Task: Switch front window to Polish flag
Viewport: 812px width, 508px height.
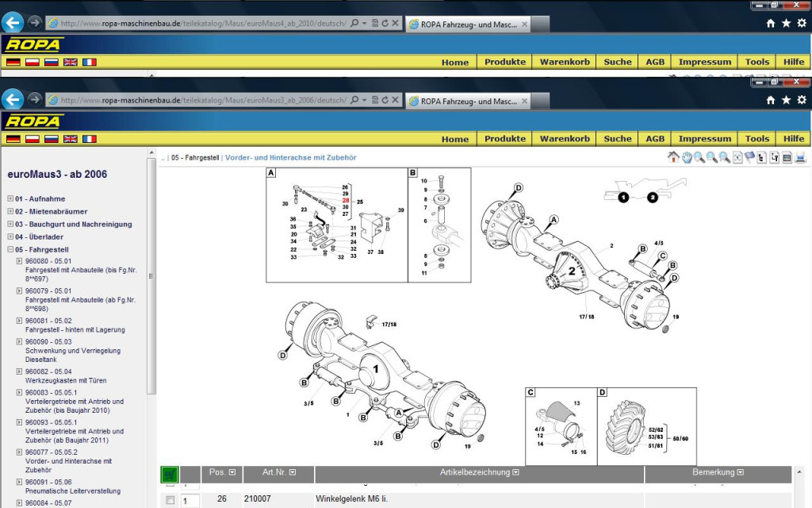Action: pyautogui.click(x=33, y=139)
